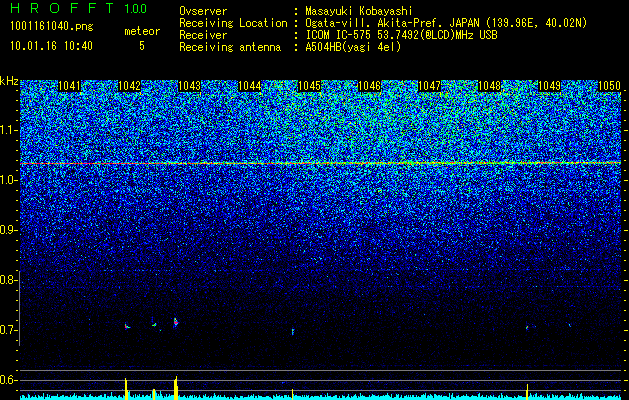Click the 1043 time marker
629x400 pixels.
pos(189,86)
